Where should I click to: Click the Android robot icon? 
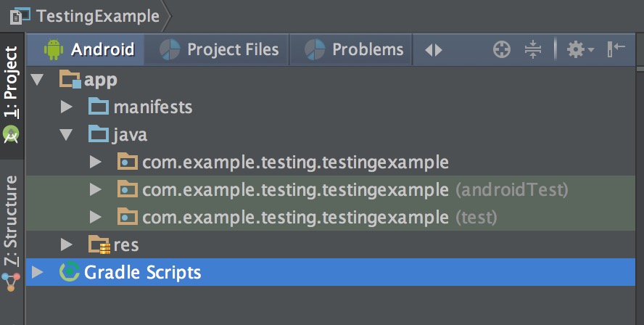tap(54, 50)
